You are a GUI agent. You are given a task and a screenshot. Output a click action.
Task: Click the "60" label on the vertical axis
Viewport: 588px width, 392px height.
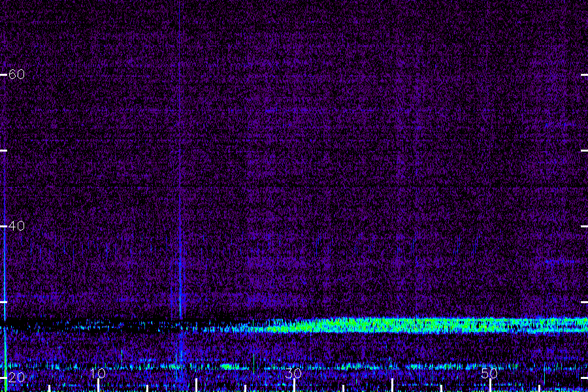[16, 74]
